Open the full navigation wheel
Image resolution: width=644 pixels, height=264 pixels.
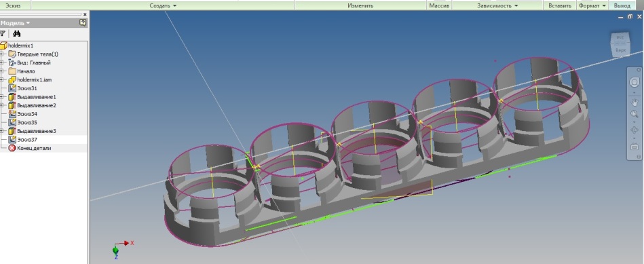[634, 82]
